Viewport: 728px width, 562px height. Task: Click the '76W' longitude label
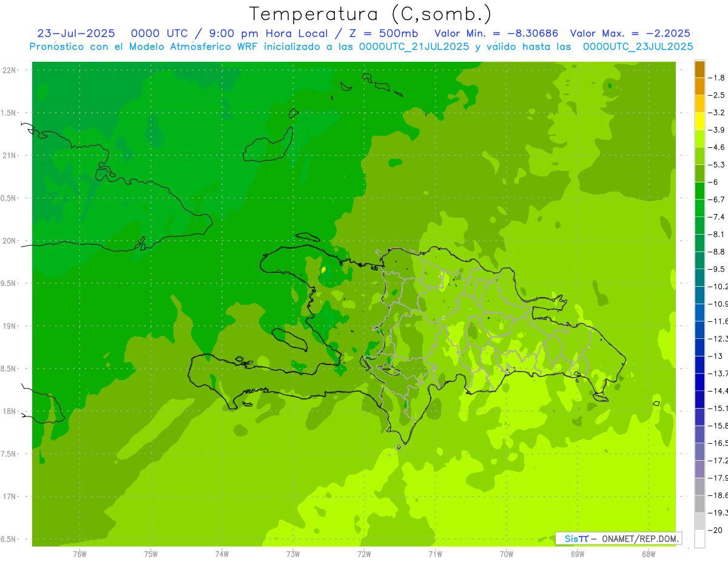(79, 554)
